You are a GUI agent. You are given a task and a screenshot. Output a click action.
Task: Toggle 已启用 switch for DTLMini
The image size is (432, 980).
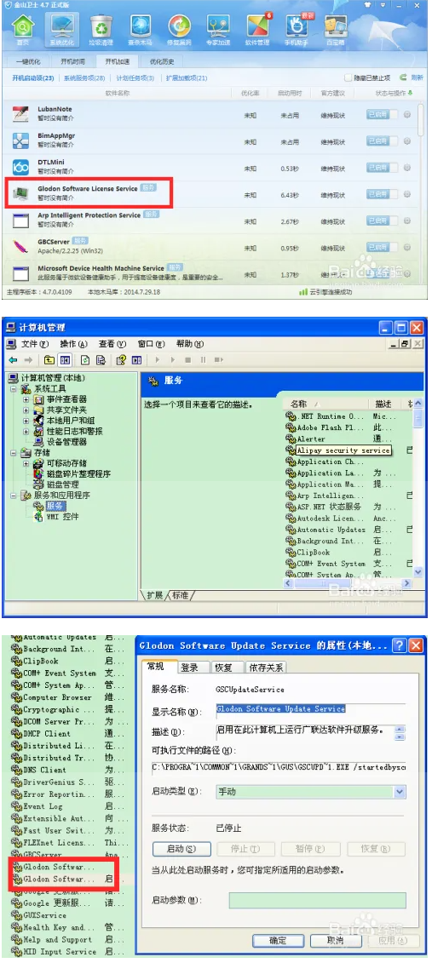point(382,168)
